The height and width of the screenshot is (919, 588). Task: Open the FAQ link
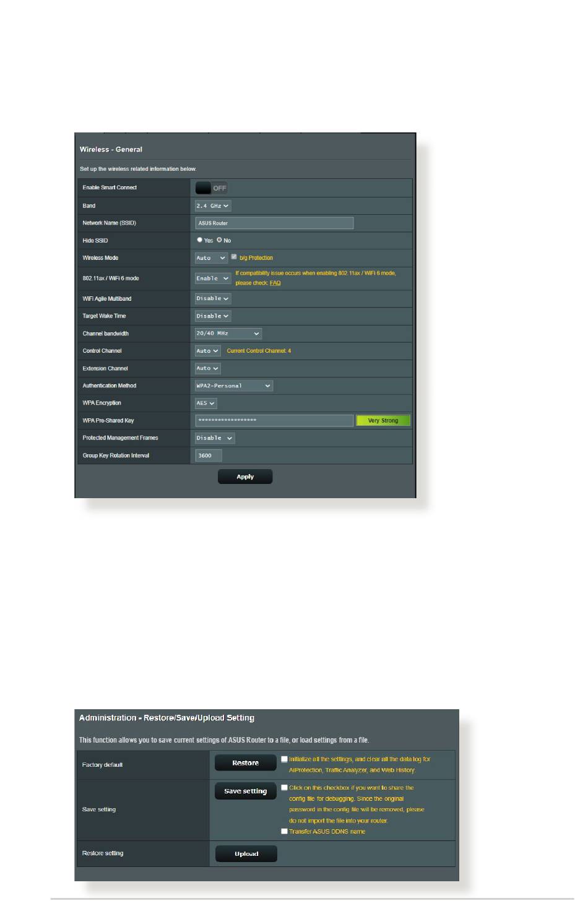click(275, 283)
